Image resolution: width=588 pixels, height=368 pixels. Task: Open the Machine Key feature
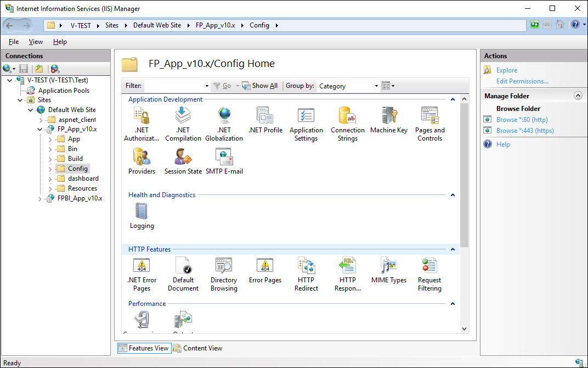click(389, 120)
